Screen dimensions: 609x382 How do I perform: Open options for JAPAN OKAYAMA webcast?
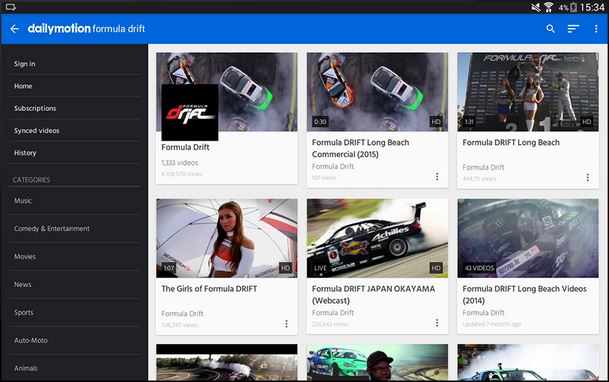[x=437, y=323]
